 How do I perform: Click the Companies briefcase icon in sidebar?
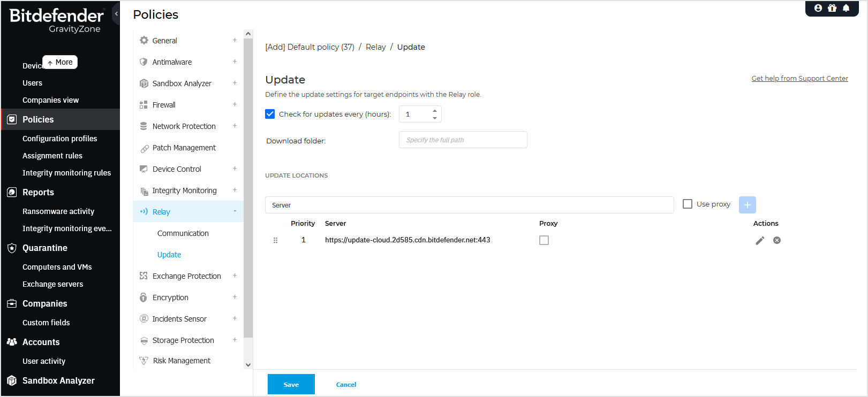pos(12,303)
